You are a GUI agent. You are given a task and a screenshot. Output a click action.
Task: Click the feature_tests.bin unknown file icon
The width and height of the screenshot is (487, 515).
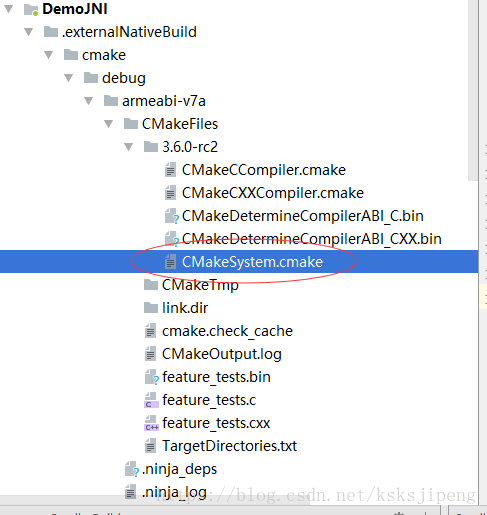point(152,377)
